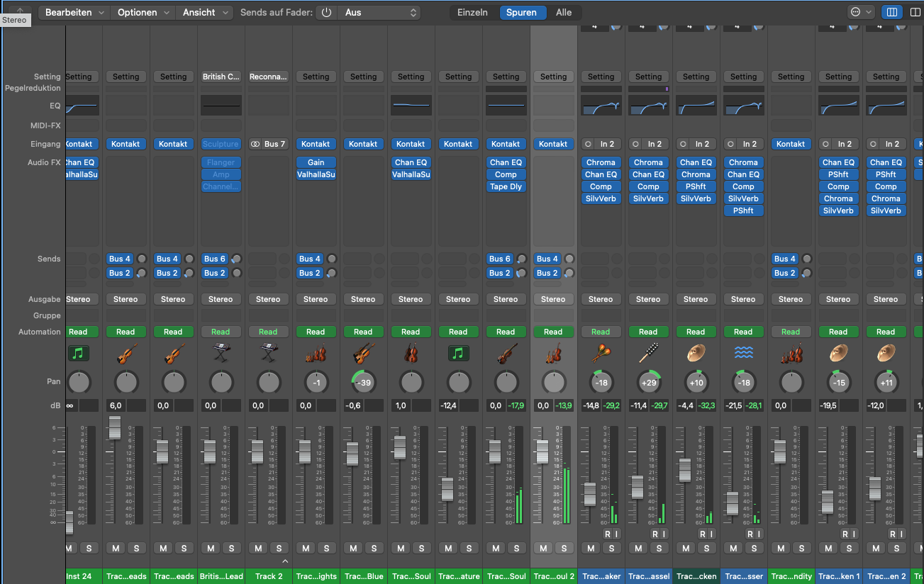Click the Bus 7 input slot on Track 2
Viewport: 924px width, 584px height.
(268, 144)
